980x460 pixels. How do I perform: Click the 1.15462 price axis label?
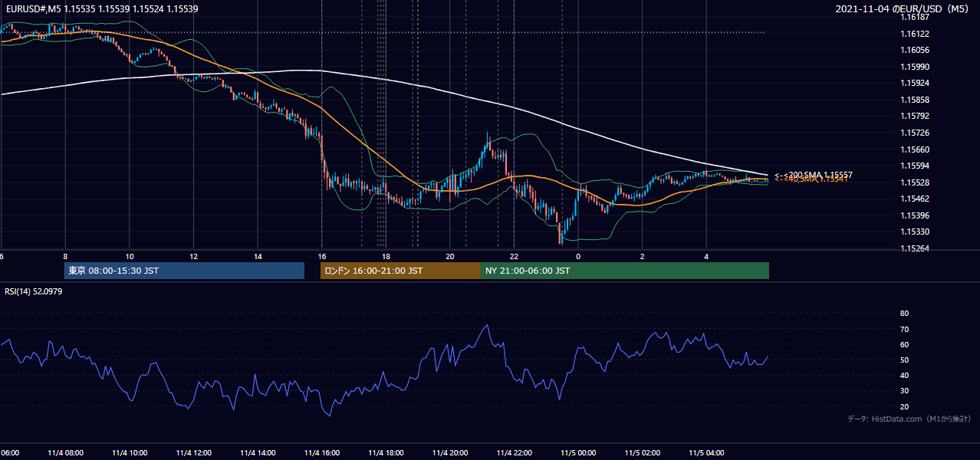click(915, 199)
